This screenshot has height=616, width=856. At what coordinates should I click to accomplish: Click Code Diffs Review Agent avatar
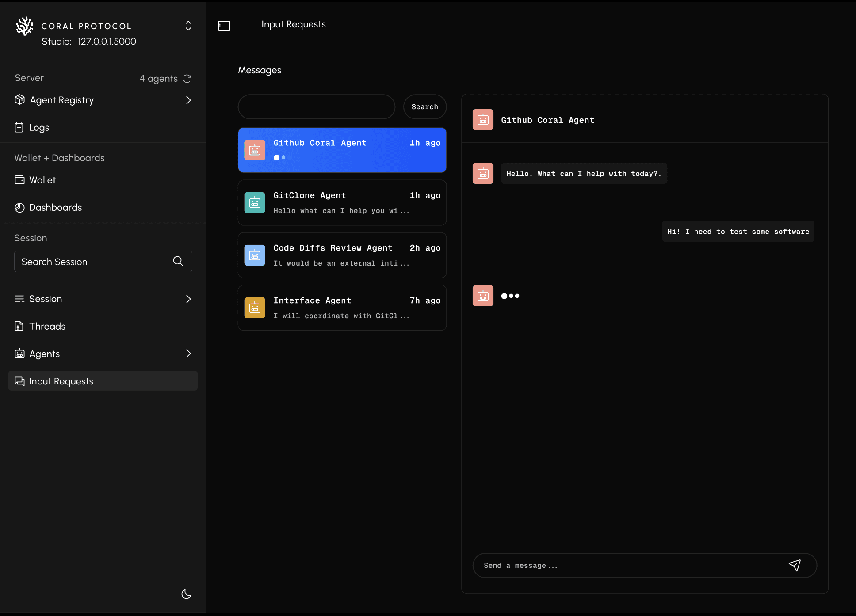pyautogui.click(x=255, y=255)
